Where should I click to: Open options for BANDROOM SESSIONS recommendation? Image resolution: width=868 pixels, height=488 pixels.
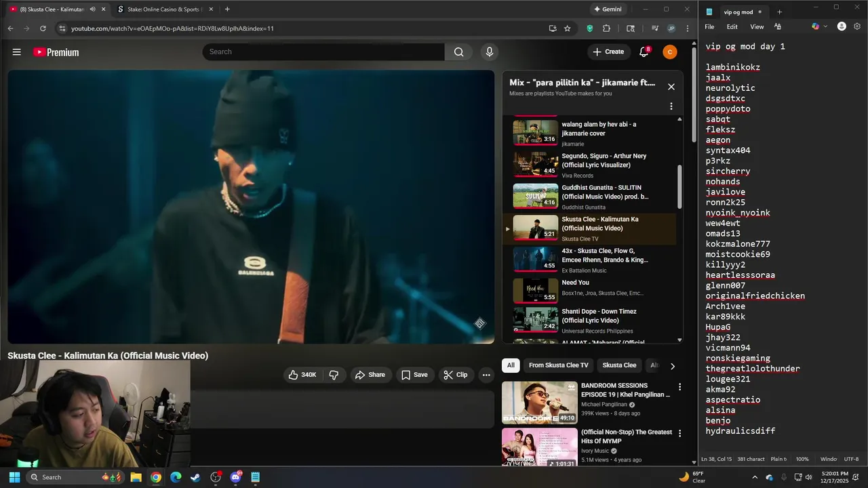point(679,387)
